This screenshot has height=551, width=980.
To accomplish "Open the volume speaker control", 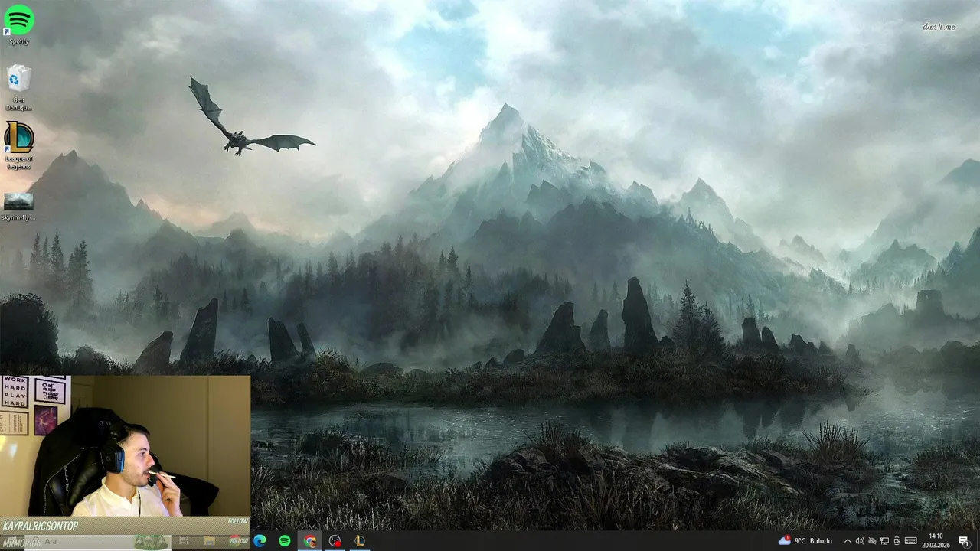I will (x=860, y=541).
